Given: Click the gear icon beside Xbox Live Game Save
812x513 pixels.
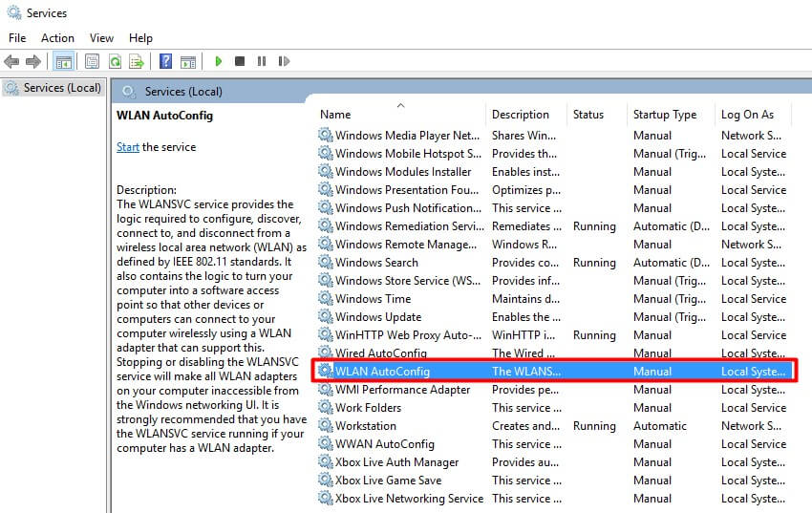Looking at the screenshot, I should coord(325,480).
